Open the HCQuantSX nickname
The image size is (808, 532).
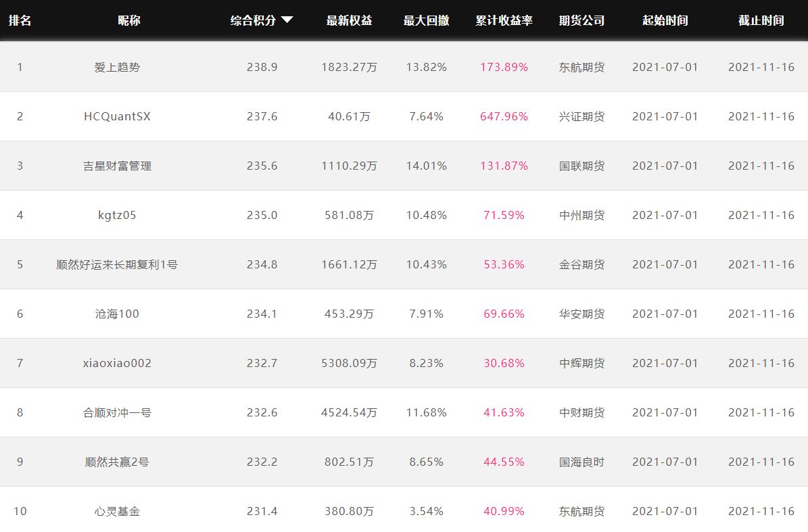coord(117,116)
